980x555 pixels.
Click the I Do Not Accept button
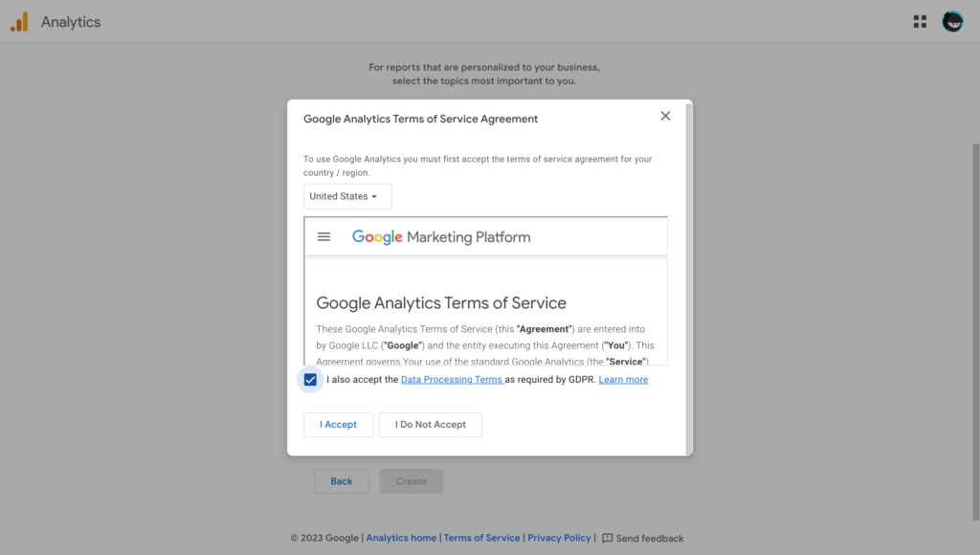click(430, 424)
